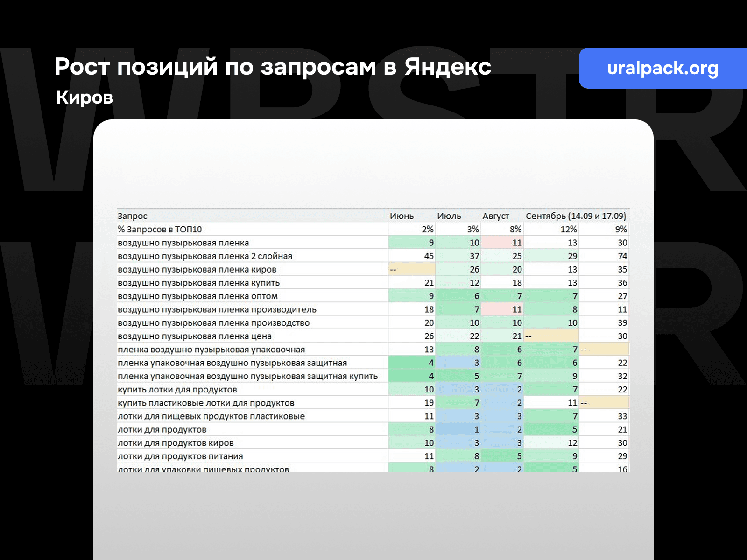Click the slide title about Яндекс positions
Screen dimensions: 747x560
point(273,67)
